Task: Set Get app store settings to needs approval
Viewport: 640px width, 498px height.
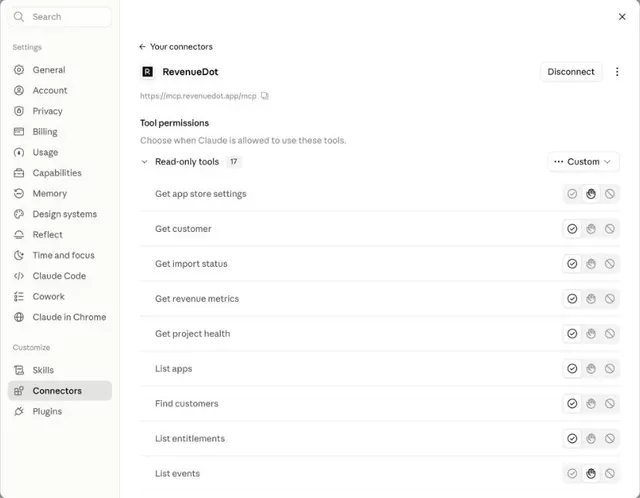Action: 591,194
